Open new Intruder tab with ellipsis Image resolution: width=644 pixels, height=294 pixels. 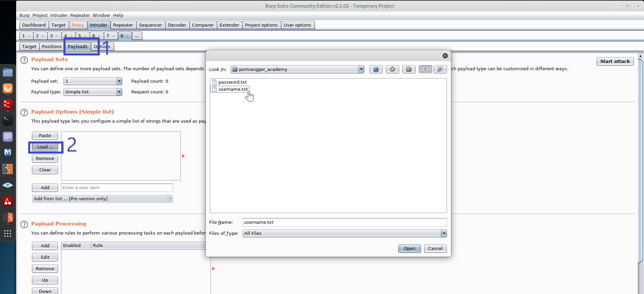coord(137,36)
